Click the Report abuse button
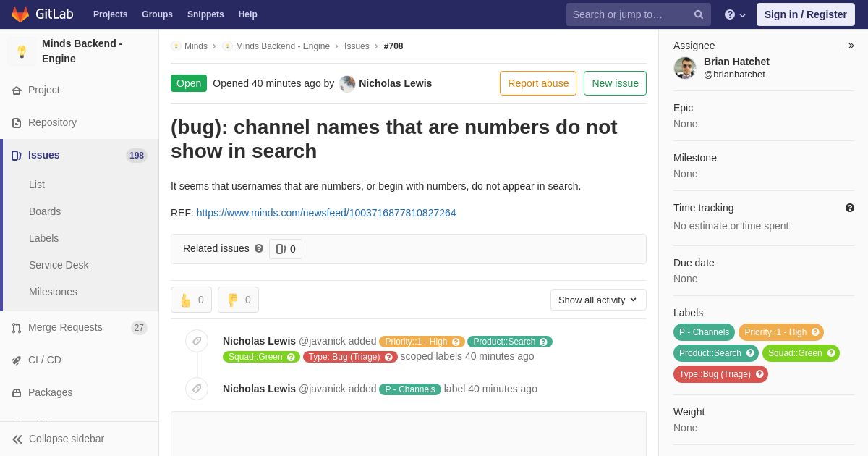The width and height of the screenshot is (868, 456). 538,83
